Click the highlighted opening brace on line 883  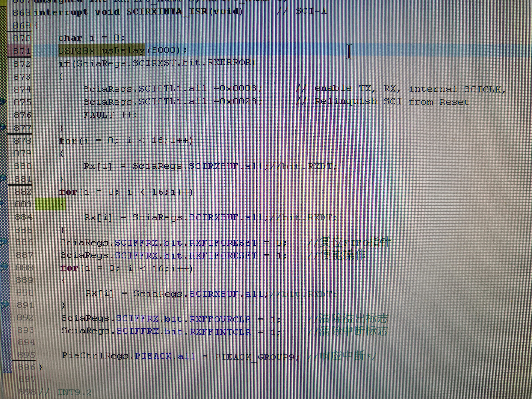62,205
